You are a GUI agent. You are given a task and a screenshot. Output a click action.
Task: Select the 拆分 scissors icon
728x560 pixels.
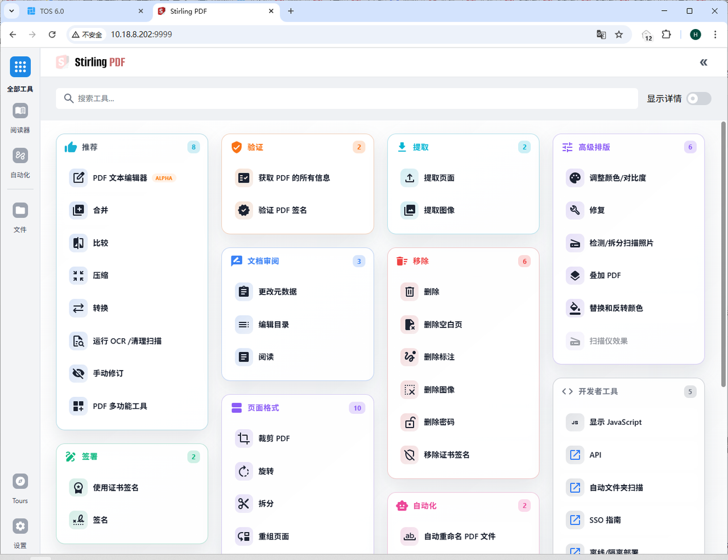click(x=244, y=504)
